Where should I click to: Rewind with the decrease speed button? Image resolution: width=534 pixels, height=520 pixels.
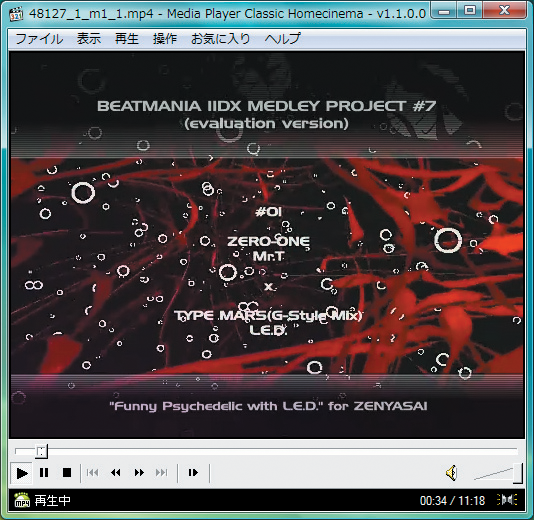[x=116, y=473]
